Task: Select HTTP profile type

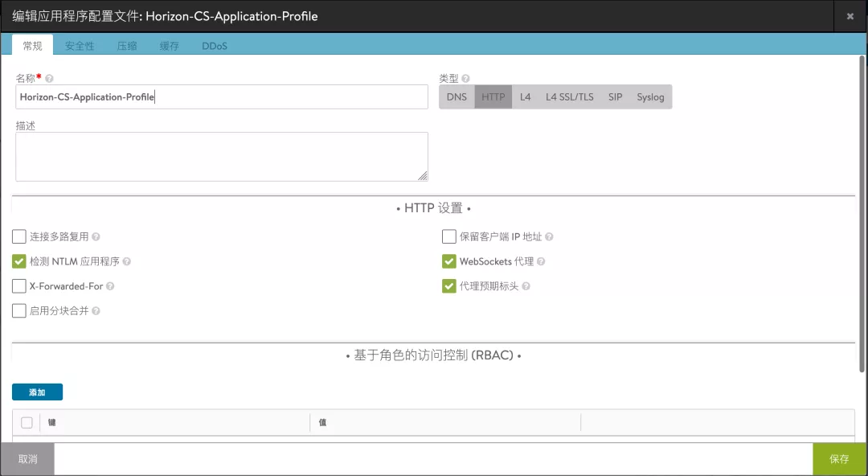Action: pos(493,97)
